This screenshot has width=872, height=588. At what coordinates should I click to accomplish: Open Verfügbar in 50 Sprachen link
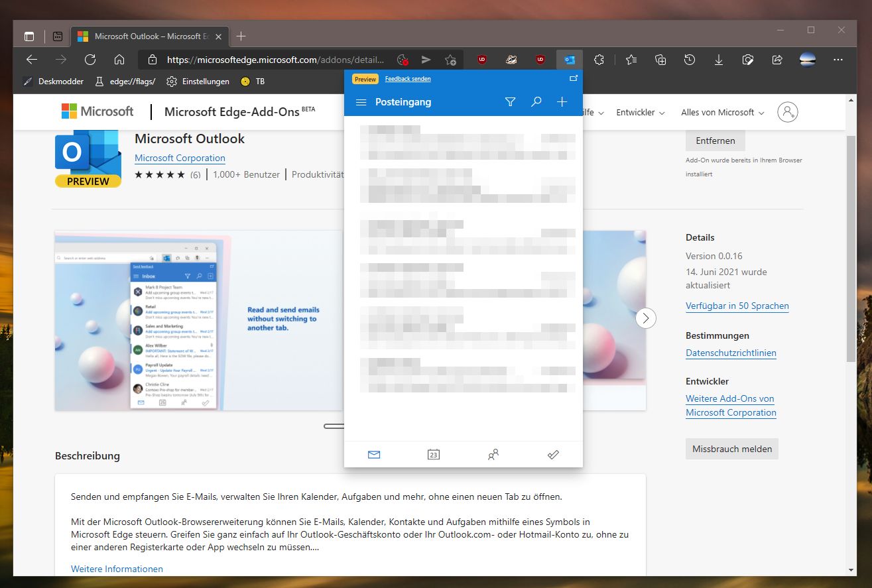737,306
